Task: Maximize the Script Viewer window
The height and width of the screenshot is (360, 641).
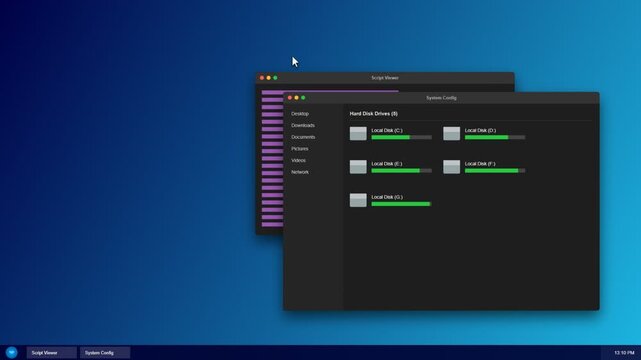Action: (x=275, y=78)
